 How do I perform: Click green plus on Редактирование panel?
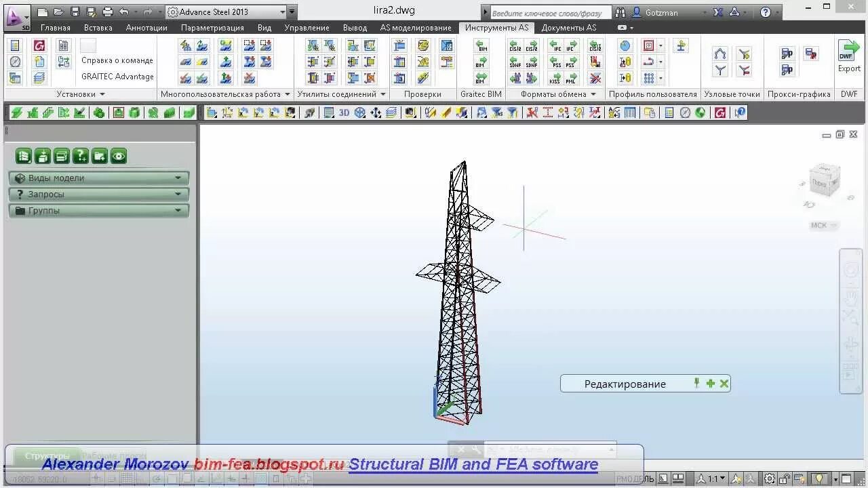click(x=711, y=384)
